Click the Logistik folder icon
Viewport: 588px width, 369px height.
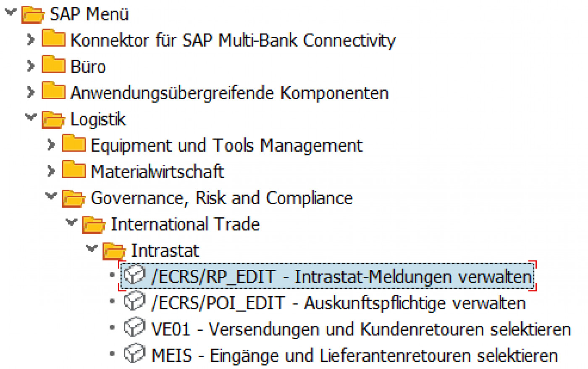pos(52,119)
